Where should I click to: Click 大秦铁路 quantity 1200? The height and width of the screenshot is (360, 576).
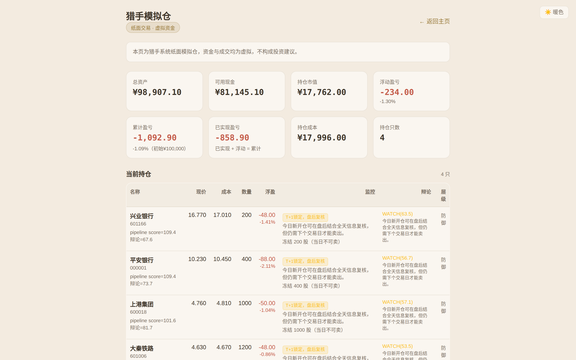click(245, 347)
